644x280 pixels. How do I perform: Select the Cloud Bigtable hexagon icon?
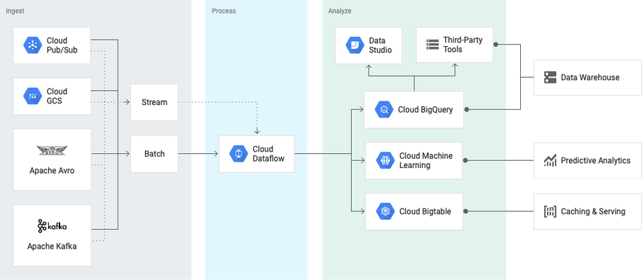pyautogui.click(x=385, y=211)
